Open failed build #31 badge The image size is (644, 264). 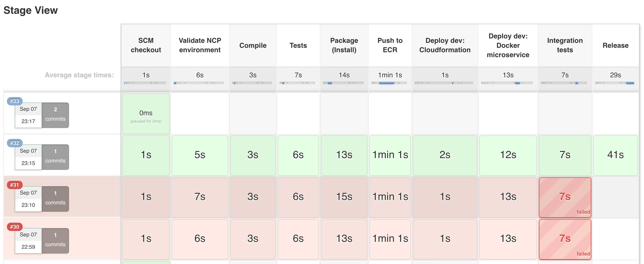point(15,185)
